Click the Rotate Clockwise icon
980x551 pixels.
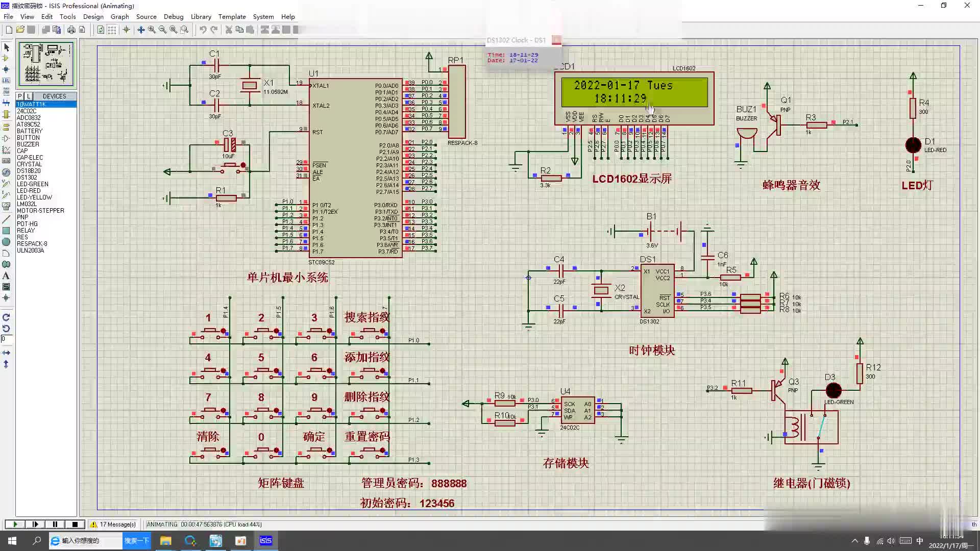tap(6, 317)
